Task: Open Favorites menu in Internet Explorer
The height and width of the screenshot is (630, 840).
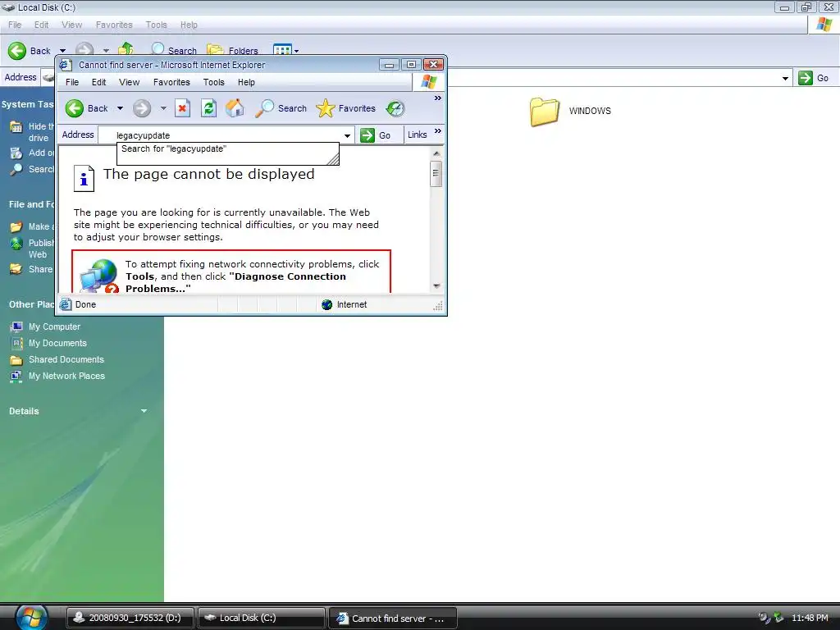Action: (171, 82)
